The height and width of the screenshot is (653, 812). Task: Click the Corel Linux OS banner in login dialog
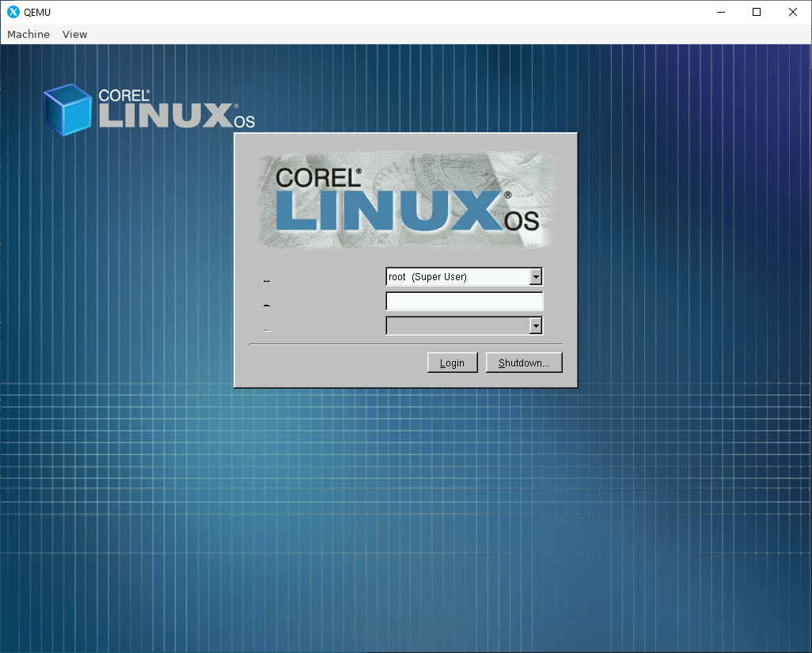pyautogui.click(x=405, y=200)
